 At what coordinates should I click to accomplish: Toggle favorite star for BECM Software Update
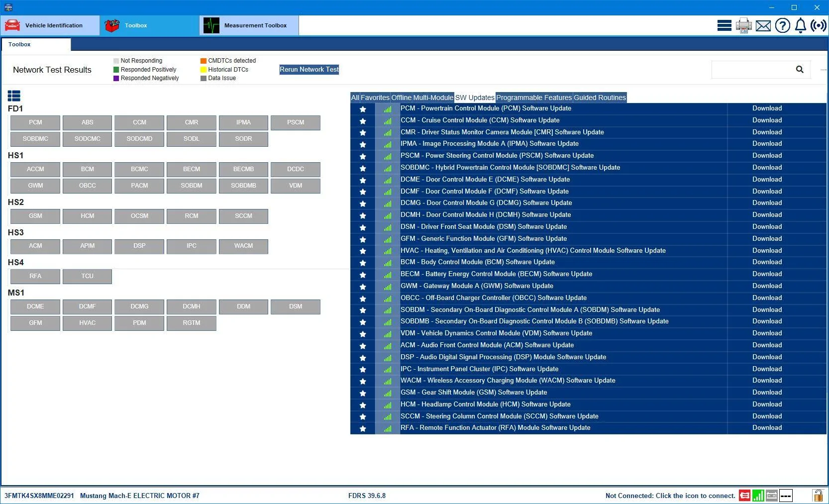tap(363, 275)
